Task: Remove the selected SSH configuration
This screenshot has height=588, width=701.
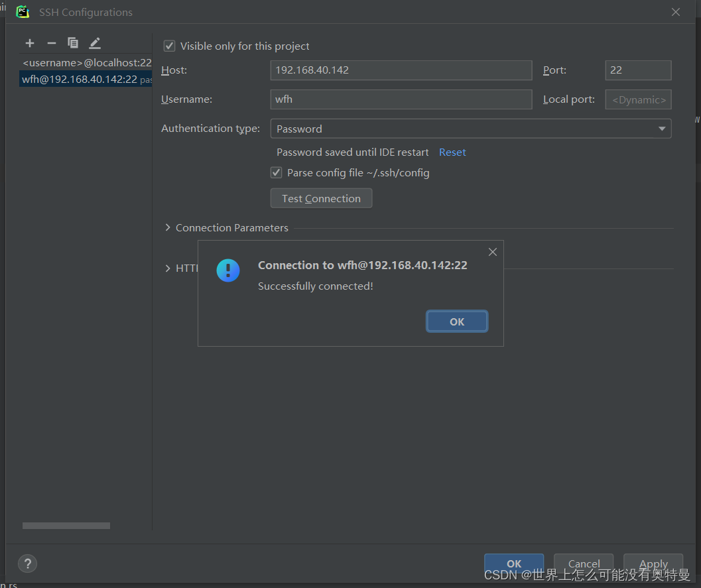Action: (x=52, y=43)
